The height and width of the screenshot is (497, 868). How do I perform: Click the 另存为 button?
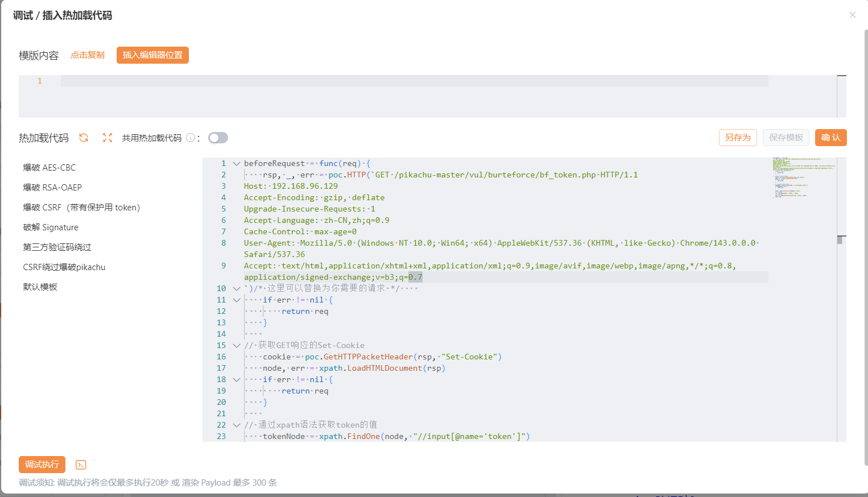click(738, 138)
